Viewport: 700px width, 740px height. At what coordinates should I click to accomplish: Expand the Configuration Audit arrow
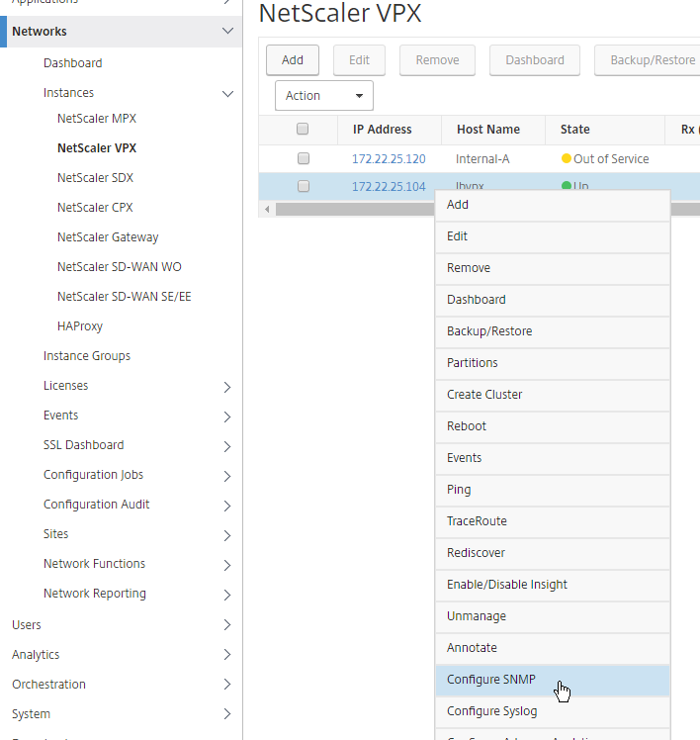tap(226, 506)
